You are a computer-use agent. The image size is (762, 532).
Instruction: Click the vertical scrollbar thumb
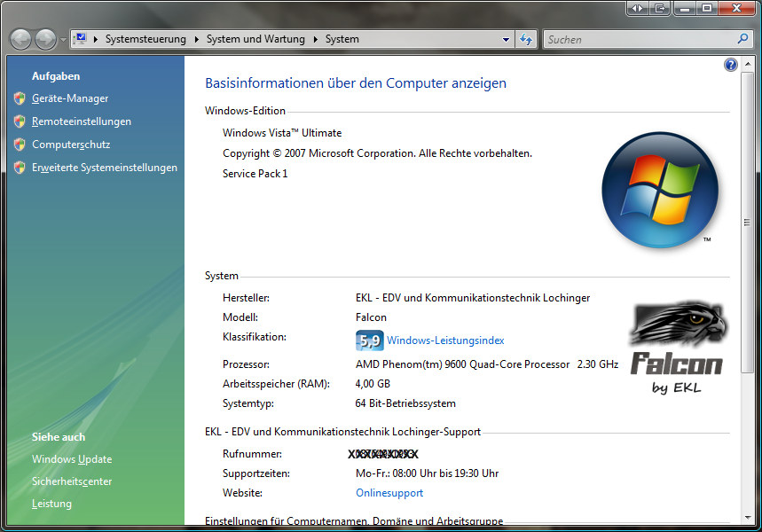pyautogui.click(x=748, y=222)
